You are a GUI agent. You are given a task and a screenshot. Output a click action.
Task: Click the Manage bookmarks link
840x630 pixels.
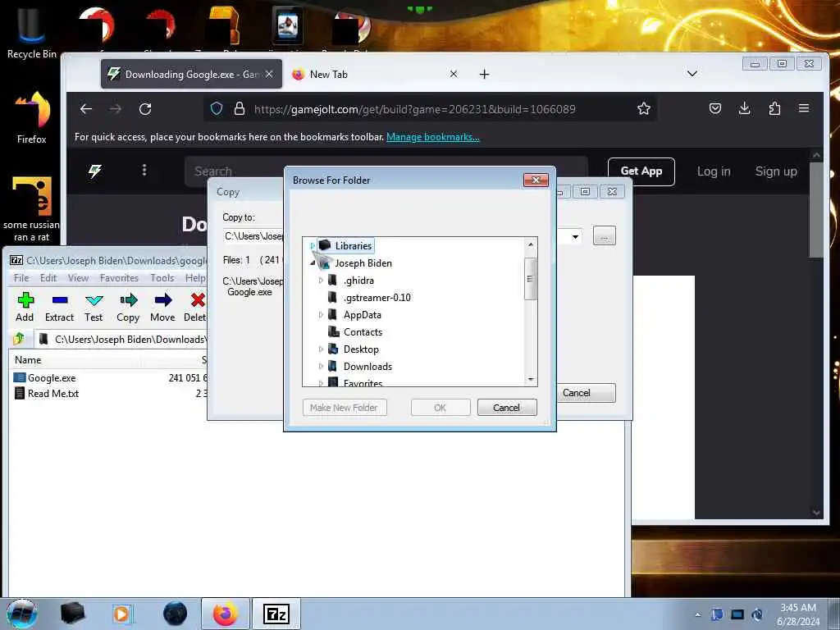pyautogui.click(x=433, y=137)
